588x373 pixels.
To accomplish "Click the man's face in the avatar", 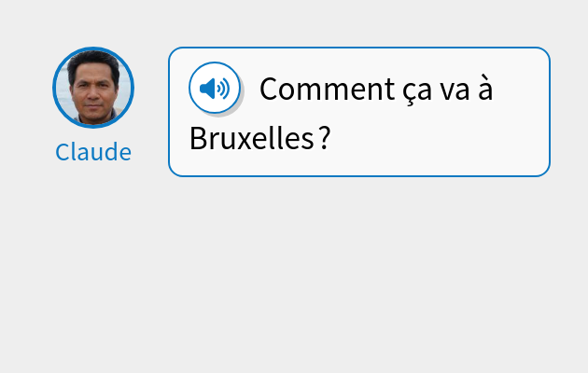I will pyautogui.click(x=93, y=91).
